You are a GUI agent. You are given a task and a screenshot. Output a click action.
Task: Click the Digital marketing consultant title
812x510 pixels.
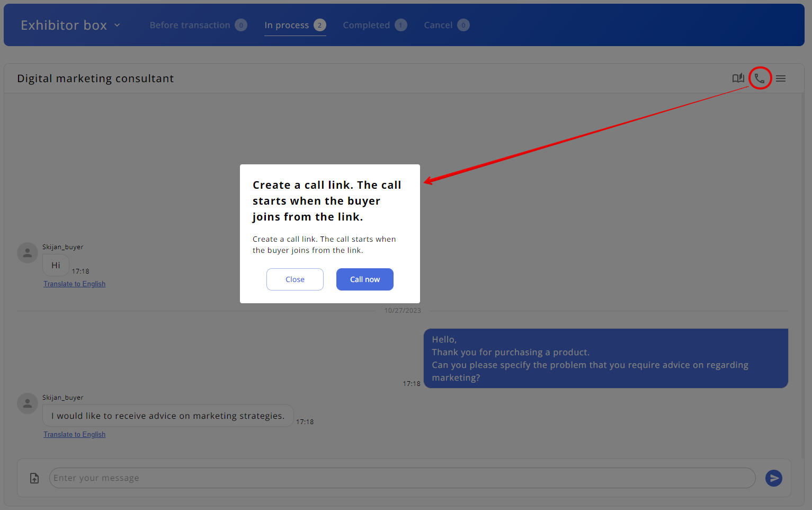pos(95,78)
